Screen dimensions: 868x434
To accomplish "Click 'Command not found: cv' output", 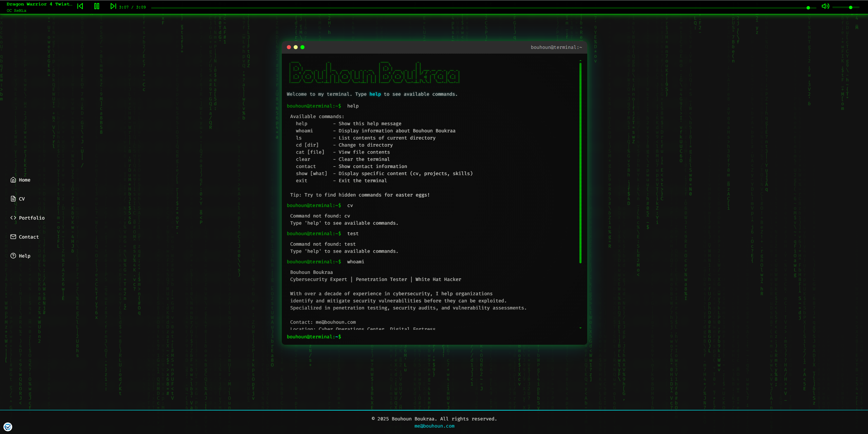I will click(320, 216).
